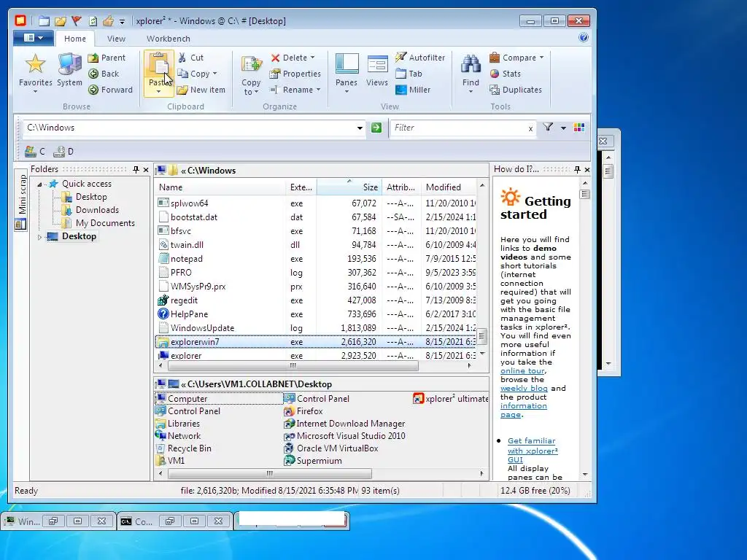The height and width of the screenshot is (560, 747).
Task: Switch to Miller columns view
Action: click(x=413, y=90)
